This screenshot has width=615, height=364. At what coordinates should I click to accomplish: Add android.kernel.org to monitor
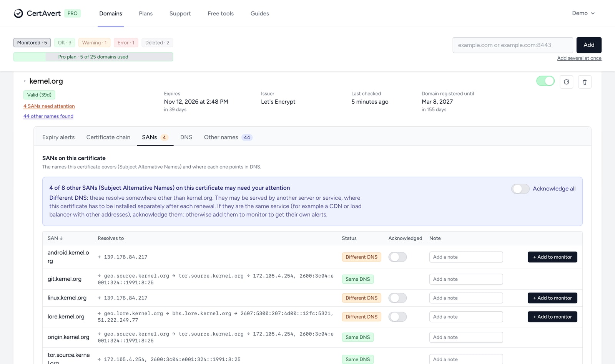point(552,257)
